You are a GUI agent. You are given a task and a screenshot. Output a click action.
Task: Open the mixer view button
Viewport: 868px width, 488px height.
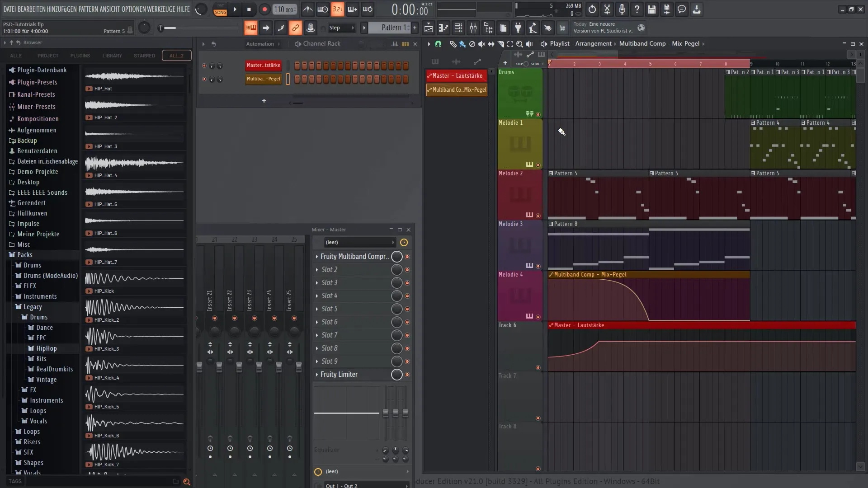(473, 28)
